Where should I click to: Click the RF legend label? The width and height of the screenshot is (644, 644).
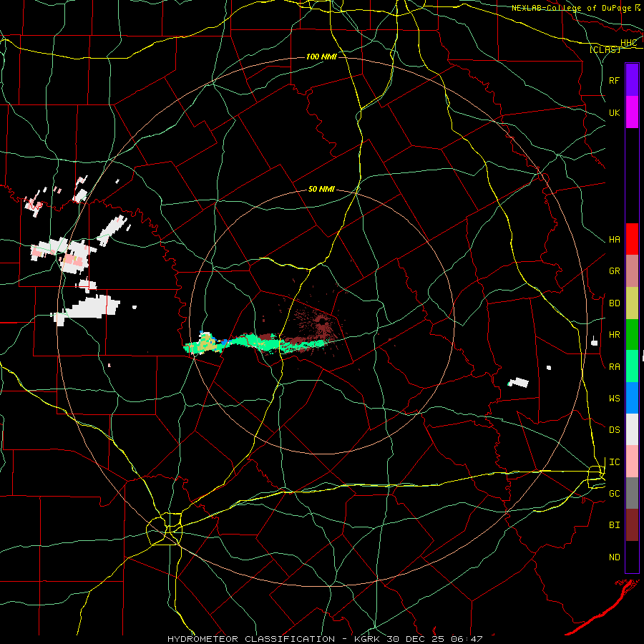[x=614, y=80]
